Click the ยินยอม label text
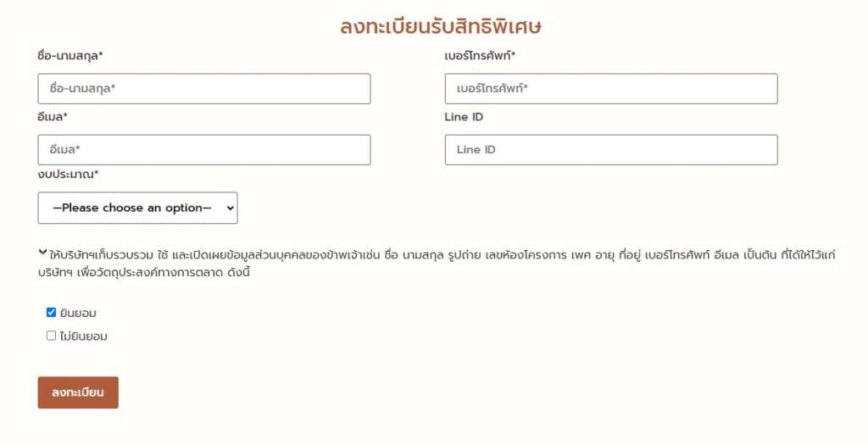This screenshot has height=445, width=868. click(x=79, y=313)
